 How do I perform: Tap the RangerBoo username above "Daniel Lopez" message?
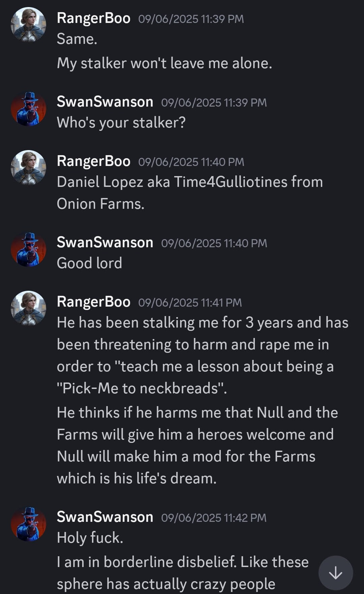click(x=93, y=161)
